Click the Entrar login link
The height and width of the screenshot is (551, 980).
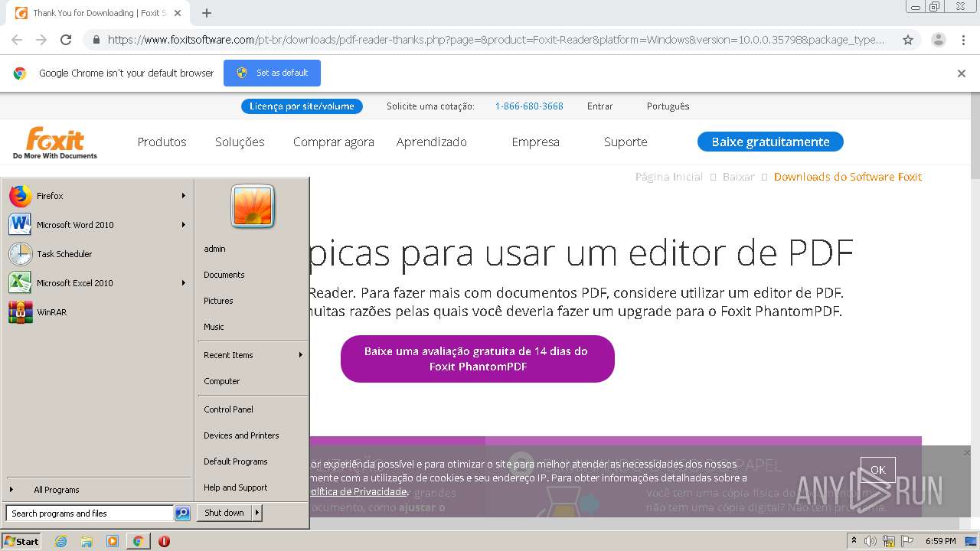[x=599, y=106]
